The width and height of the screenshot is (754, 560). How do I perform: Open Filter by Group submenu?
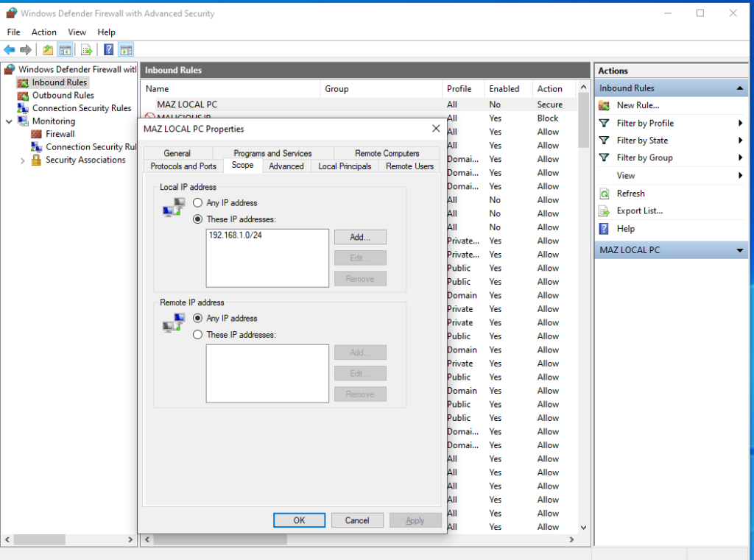point(644,157)
